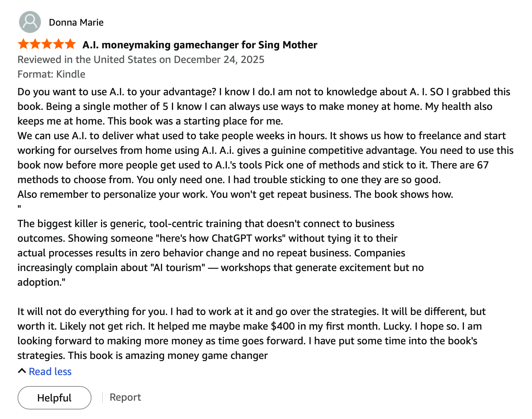The image size is (532, 419).
Task: Collapse the review using Read less
Action: tap(50, 371)
